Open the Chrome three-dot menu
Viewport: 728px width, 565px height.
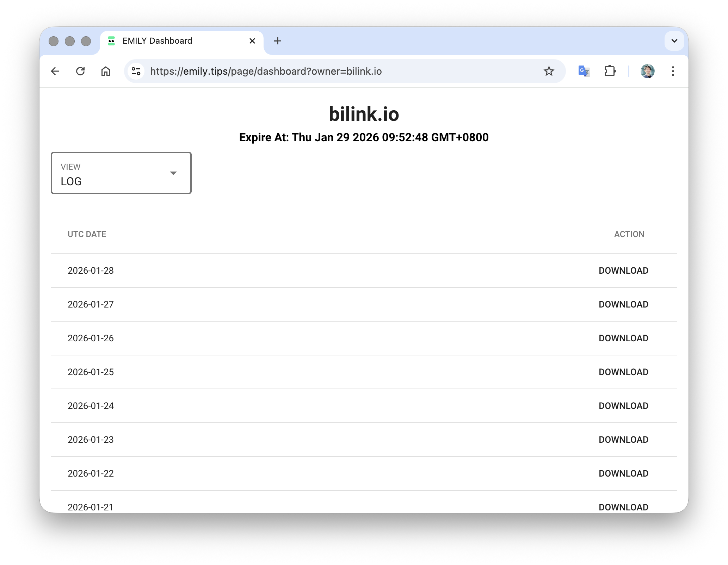[673, 72]
